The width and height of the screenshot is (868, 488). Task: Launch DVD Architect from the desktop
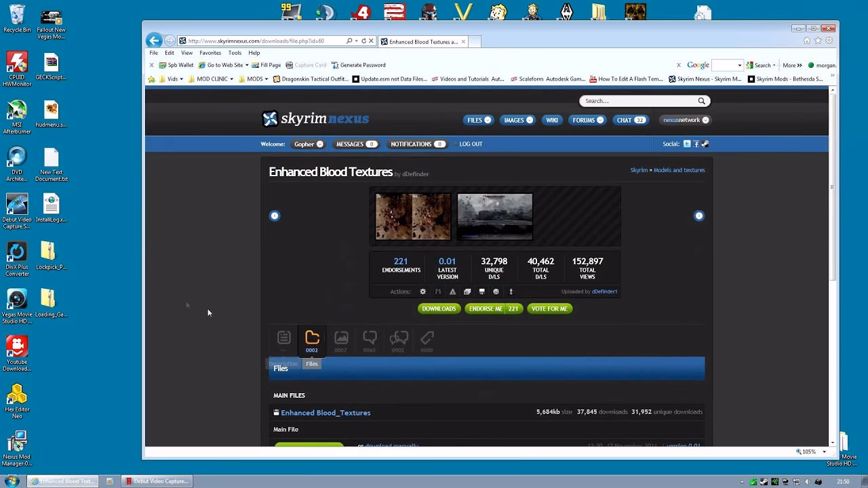pyautogui.click(x=17, y=165)
